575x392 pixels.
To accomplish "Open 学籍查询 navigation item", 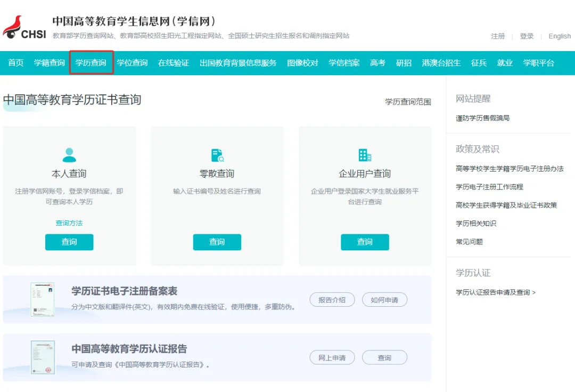I will (49, 63).
